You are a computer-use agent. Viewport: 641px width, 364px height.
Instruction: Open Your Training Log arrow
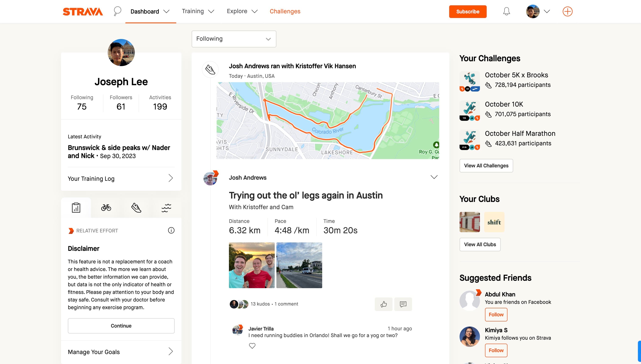pos(171,178)
